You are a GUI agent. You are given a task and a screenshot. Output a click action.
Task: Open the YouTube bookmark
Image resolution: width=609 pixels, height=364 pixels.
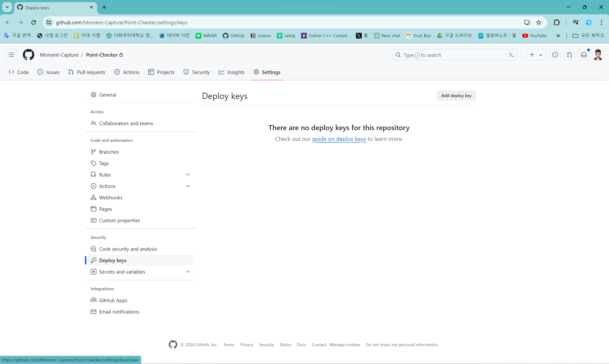[x=535, y=35]
